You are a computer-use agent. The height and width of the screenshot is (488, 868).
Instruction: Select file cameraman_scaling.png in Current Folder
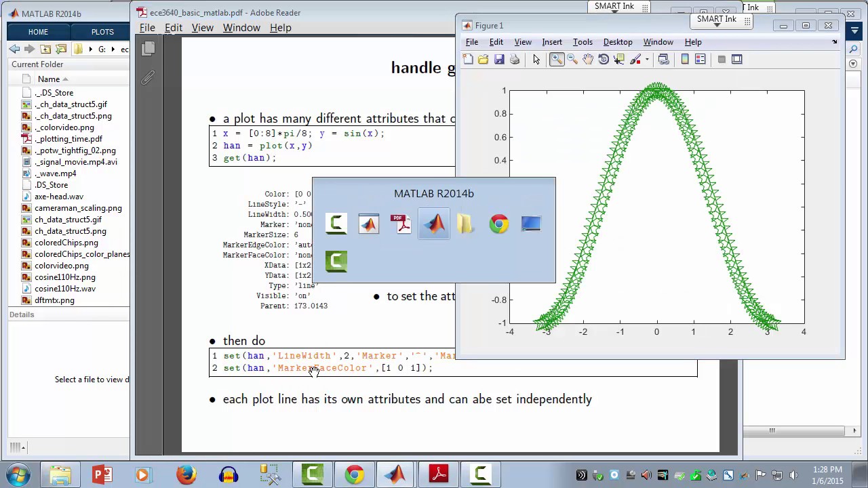[x=78, y=208]
